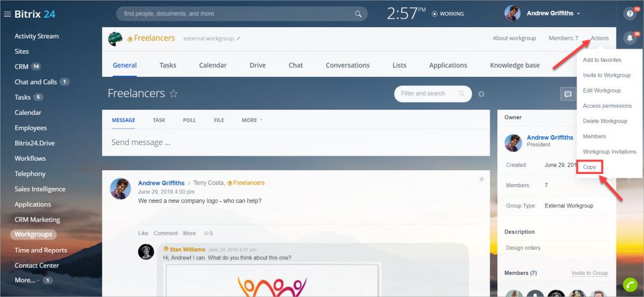This screenshot has width=644, height=297.
Task: Open the hamburger menu beside the Bitrix 24 logo
Action: (7, 14)
